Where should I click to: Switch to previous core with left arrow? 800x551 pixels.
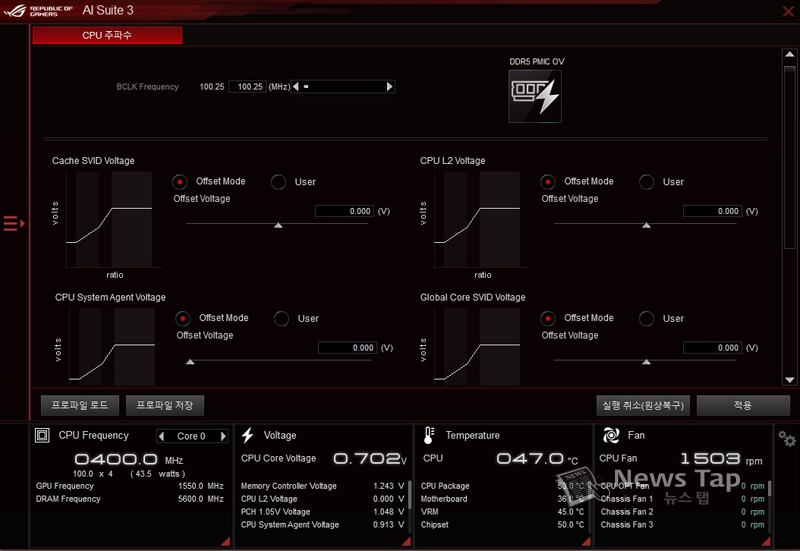pyautogui.click(x=161, y=436)
